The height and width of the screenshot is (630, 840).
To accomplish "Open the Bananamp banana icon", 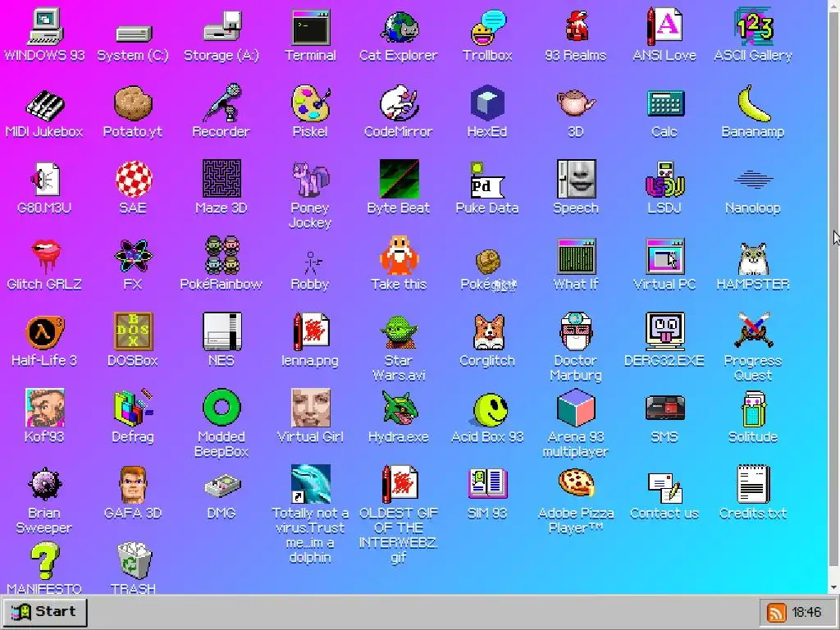I will tap(753, 103).
